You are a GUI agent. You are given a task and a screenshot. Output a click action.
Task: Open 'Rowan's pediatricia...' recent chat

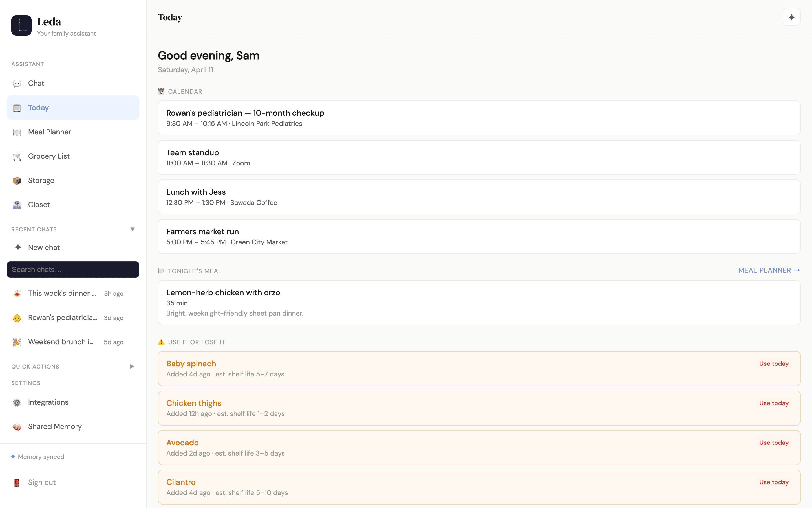[73, 317]
